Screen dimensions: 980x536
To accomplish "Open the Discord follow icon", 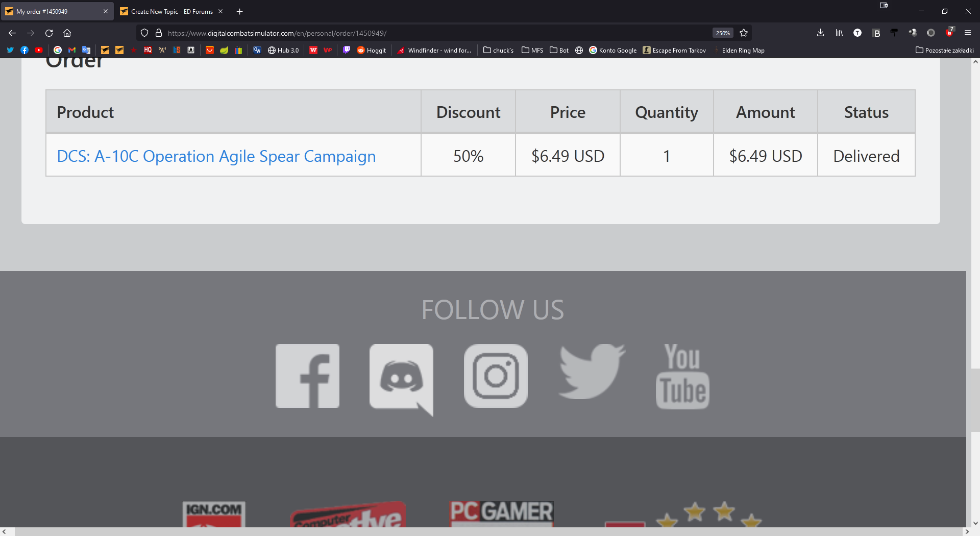I will pyautogui.click(x=401, y=380).
